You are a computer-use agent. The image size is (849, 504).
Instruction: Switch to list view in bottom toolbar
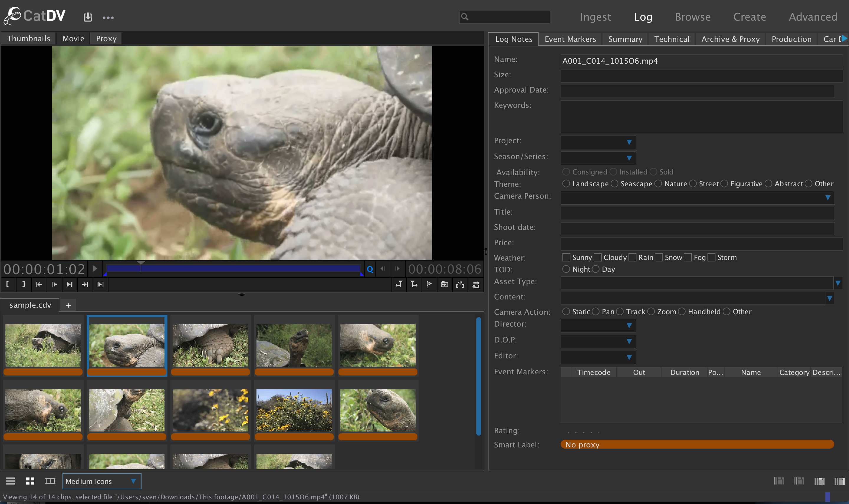pyautogui.click(x=10, y=481)
